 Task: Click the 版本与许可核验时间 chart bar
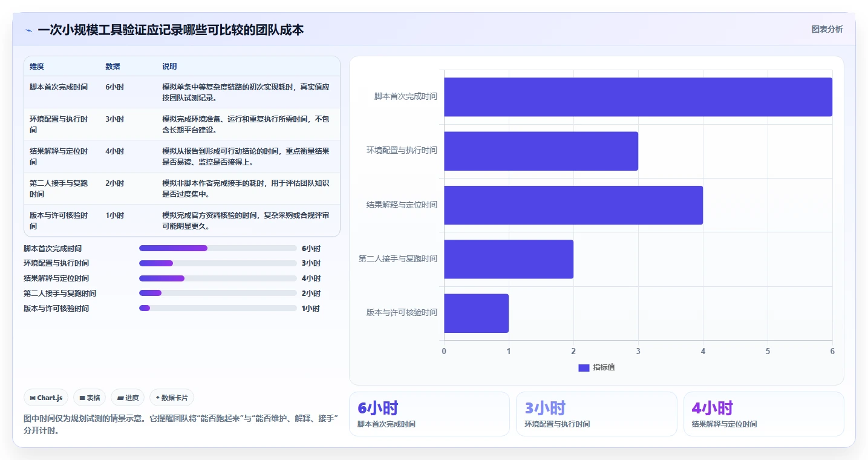476,313
